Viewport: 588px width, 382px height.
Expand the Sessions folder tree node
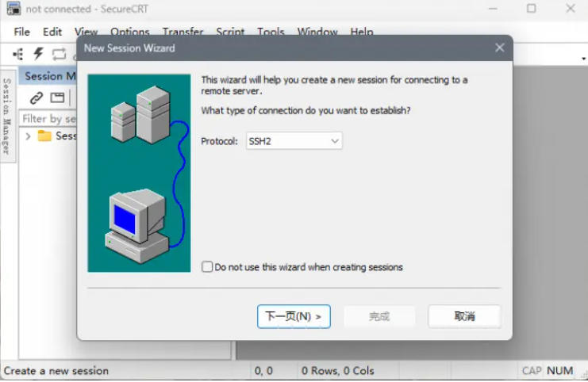point(28,136)
